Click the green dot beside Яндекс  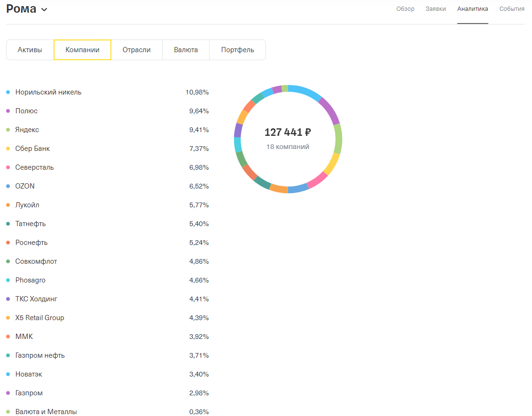pyautogui.click(x=8, y=129)
